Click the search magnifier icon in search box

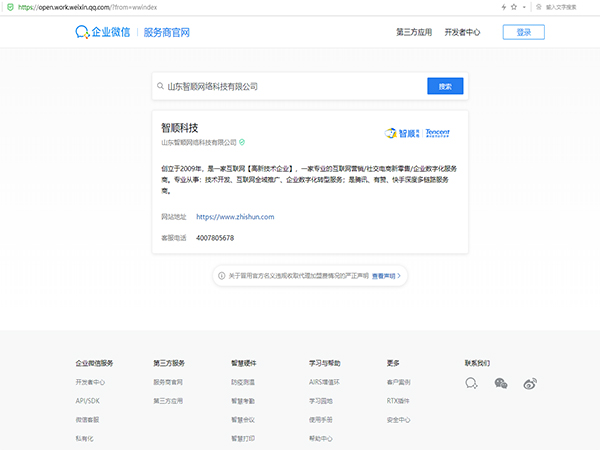(x=160, y=86)
